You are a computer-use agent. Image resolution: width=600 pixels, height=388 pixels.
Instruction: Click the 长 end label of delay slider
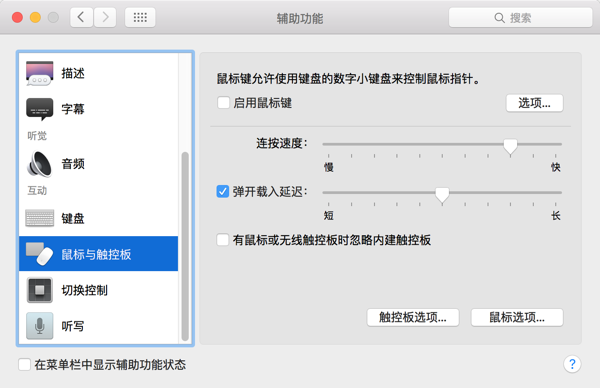(556, 216)
